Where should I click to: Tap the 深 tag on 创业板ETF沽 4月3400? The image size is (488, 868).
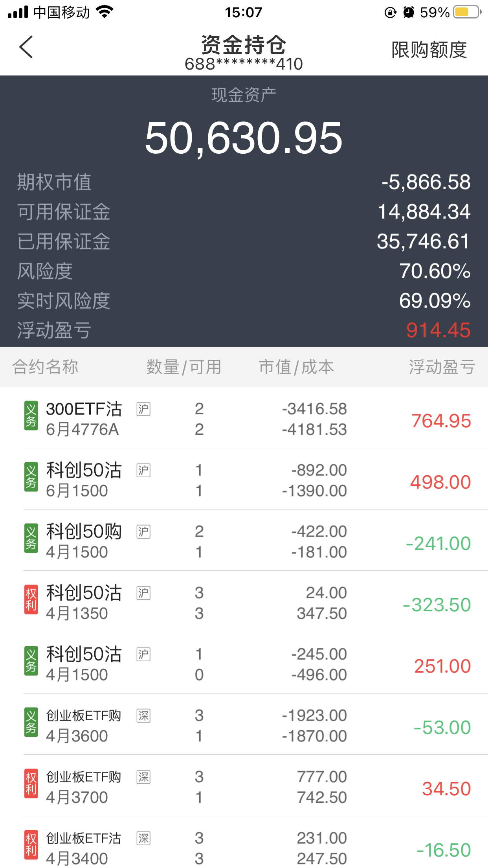[143, 838]
